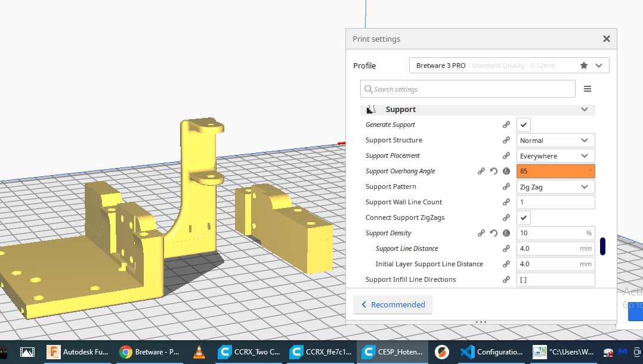Click the settings visibility hamburger menu icon

587,89
